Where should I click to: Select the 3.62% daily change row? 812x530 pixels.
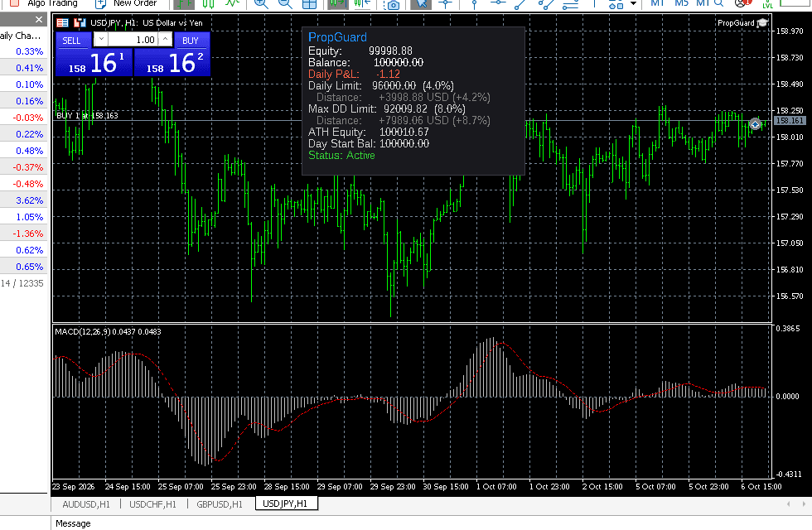(23, 200)
